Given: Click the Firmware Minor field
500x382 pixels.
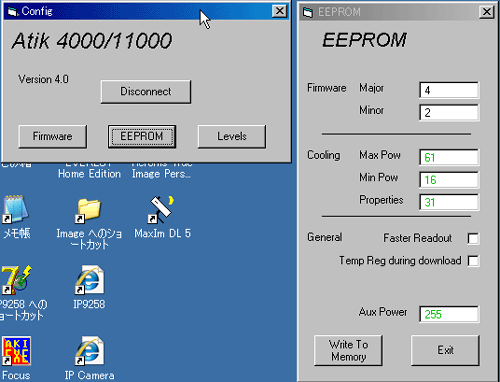Looking at the screenshot, I should tap(449, 112).
